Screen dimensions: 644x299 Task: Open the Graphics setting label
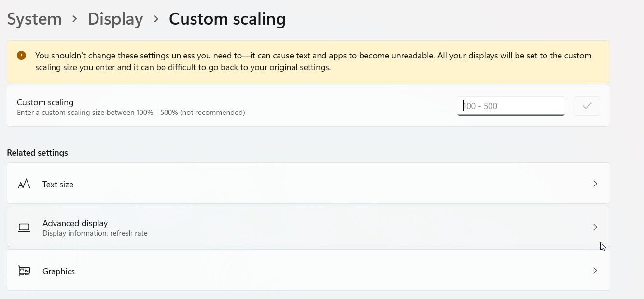(x=58, y=271)
